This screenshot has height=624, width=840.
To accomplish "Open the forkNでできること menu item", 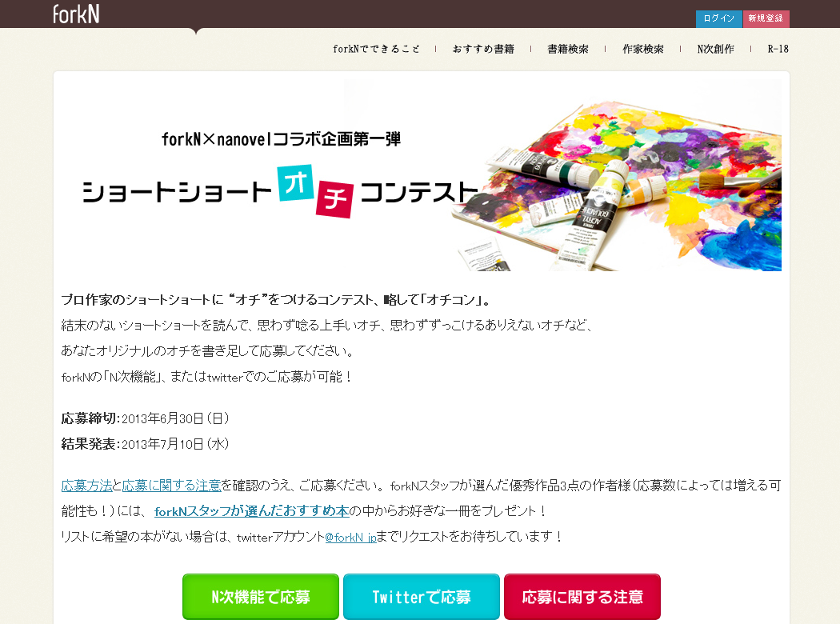I will coord(376,49).
